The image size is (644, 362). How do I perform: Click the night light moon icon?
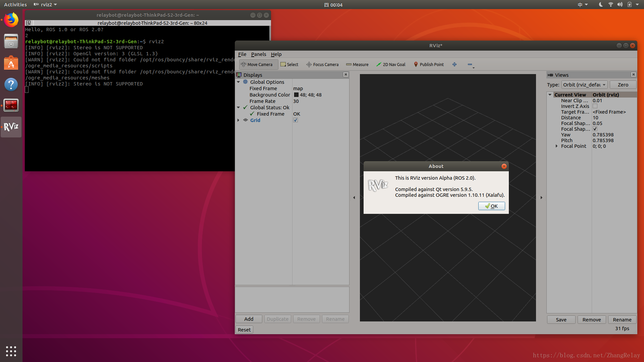point(601,5)
